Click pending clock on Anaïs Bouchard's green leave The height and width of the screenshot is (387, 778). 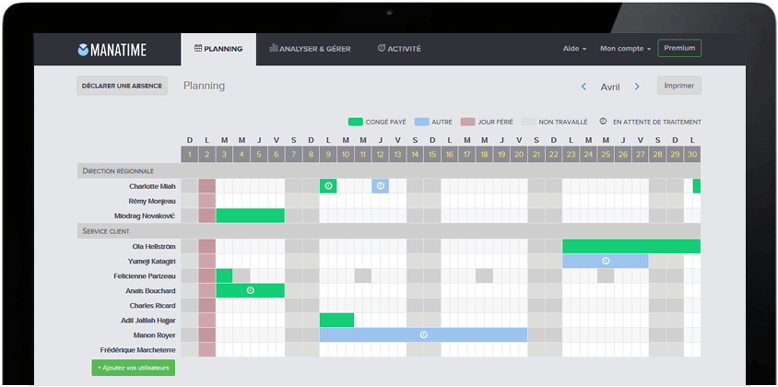tap(251, 290)
